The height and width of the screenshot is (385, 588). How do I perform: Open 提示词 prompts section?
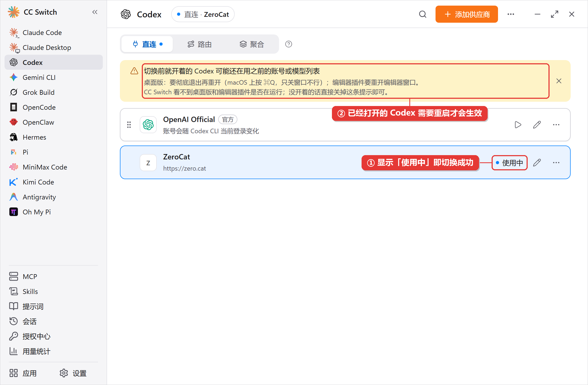[54, 307]
